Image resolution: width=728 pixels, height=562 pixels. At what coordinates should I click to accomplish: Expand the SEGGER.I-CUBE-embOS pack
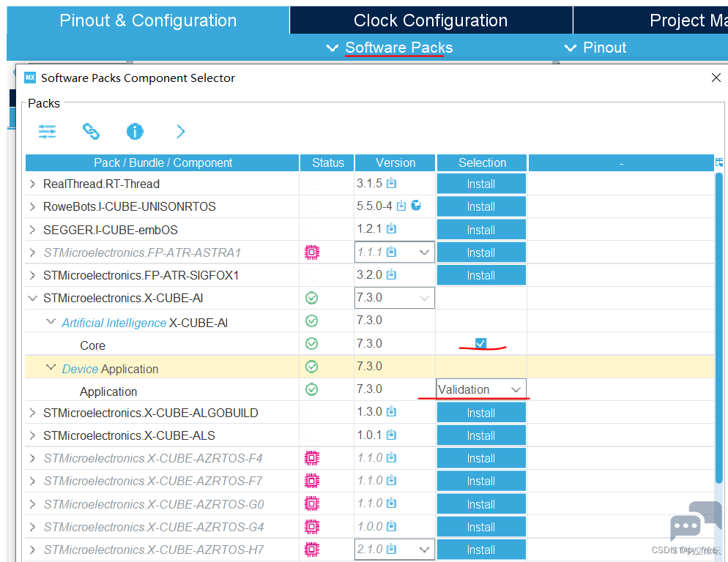(32, 230)
